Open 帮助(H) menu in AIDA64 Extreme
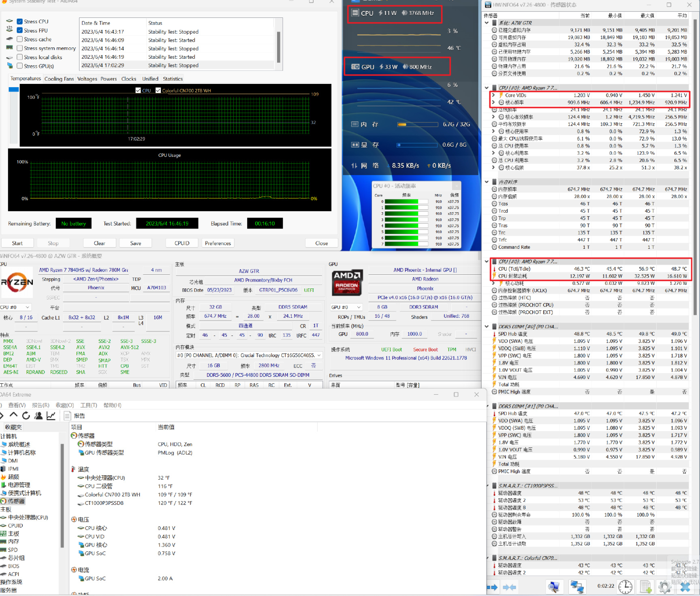This screenshot has height=596, width=700. coord(112,405)
